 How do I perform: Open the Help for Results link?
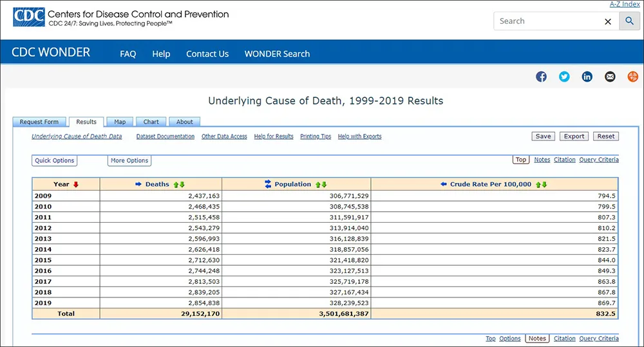(x=274, y=136)
